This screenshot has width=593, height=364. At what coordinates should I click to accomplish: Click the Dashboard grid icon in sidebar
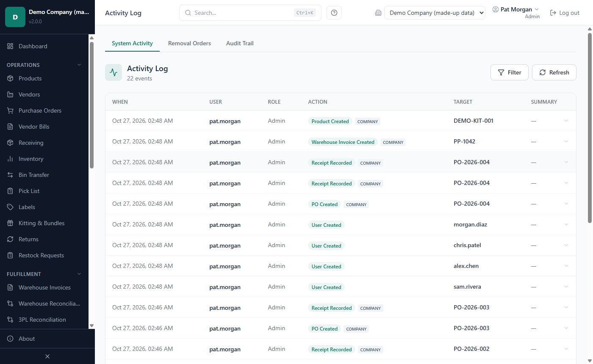pyautogui.click(x=10, y=46)
